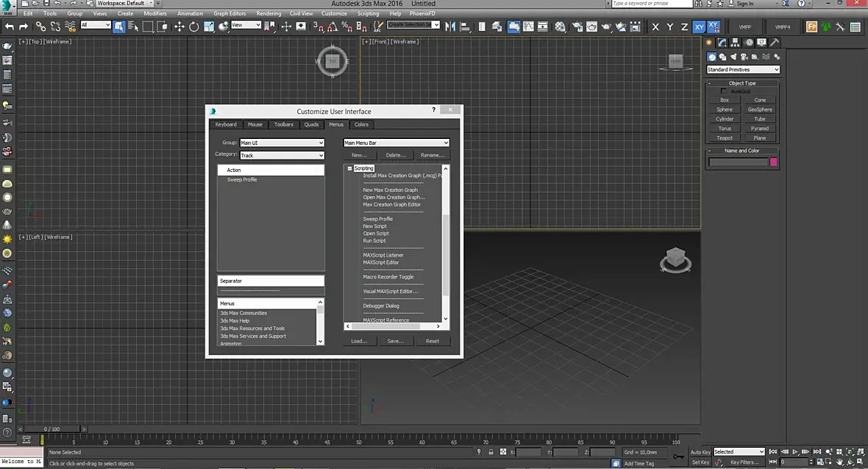The width and height of the screenshot is (868, 469).
Task: Enable the AutoGrid checkbox
Action: [x=724, y=91]
